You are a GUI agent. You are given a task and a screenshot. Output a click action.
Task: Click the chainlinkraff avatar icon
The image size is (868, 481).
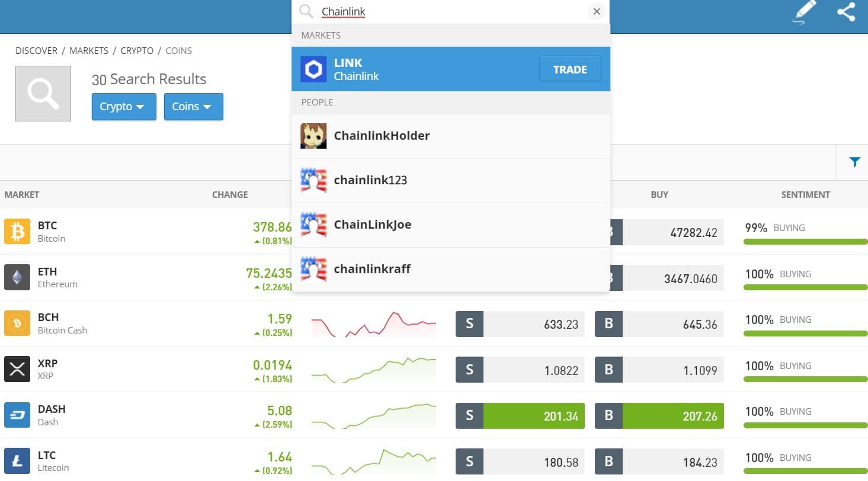coord(313,269)
